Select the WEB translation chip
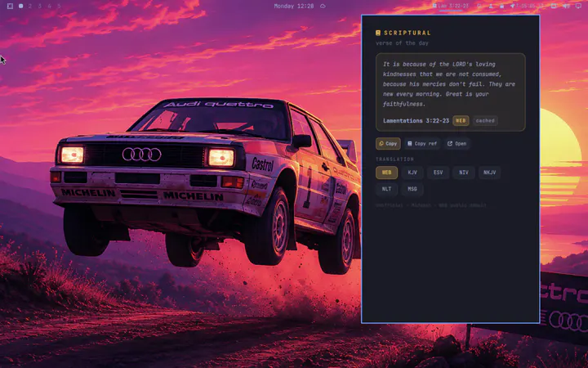 click(386, 173)
